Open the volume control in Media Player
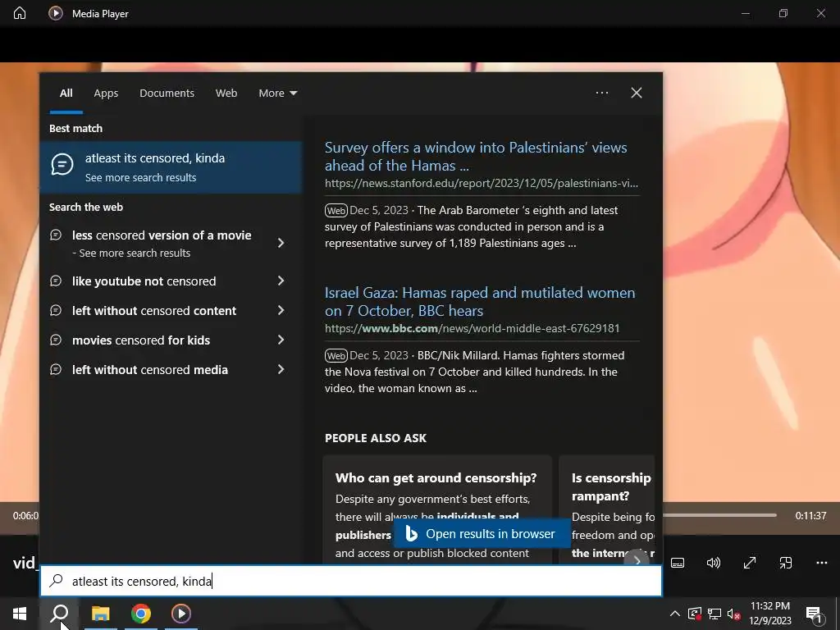Viewport: 840px width, 630px height. coord(714,563)
